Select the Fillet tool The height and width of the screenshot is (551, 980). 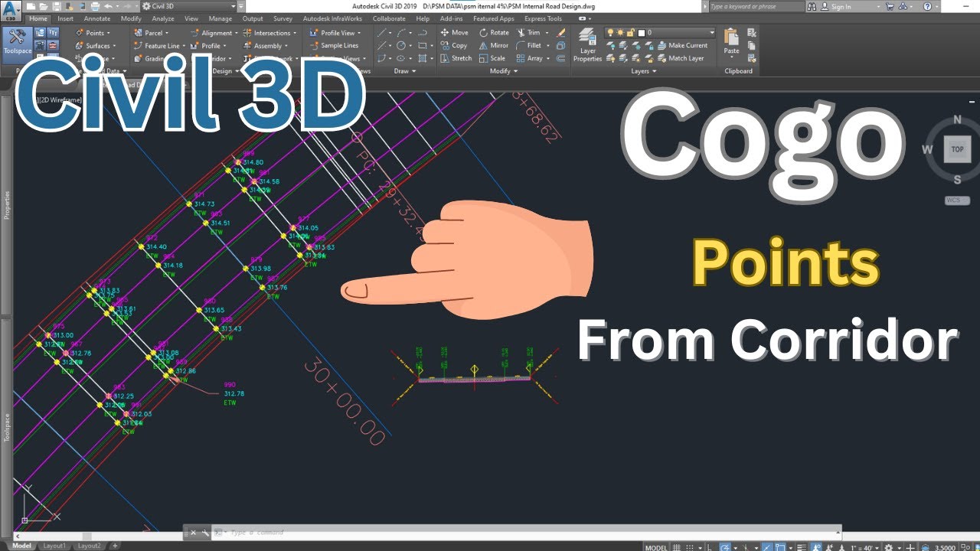point(529,45)
